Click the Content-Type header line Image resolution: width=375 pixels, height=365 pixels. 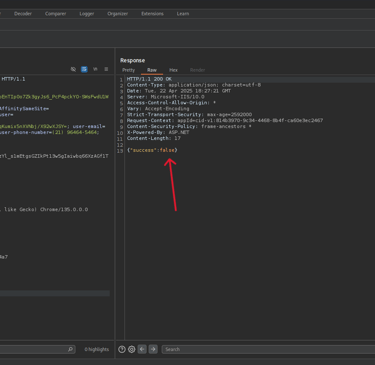pos(194,85)
